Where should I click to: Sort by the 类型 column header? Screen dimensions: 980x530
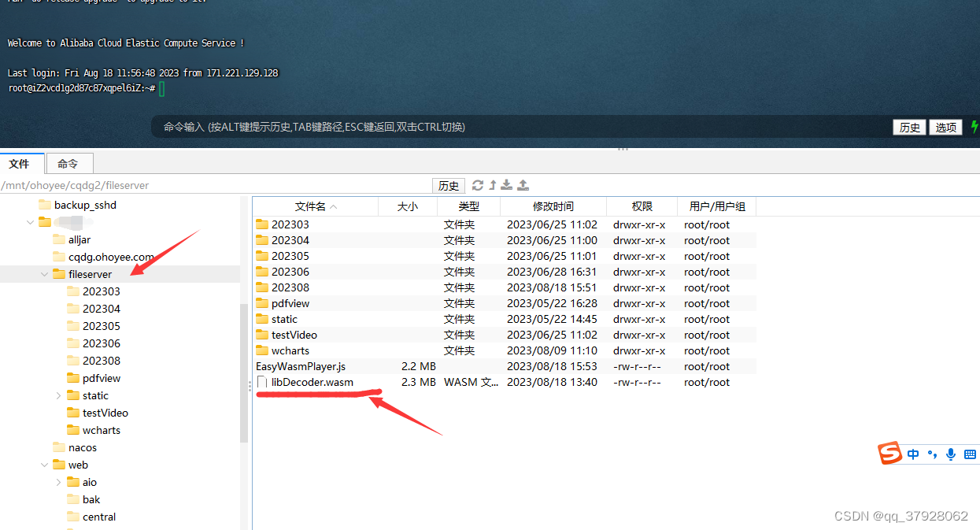point(469,206)
